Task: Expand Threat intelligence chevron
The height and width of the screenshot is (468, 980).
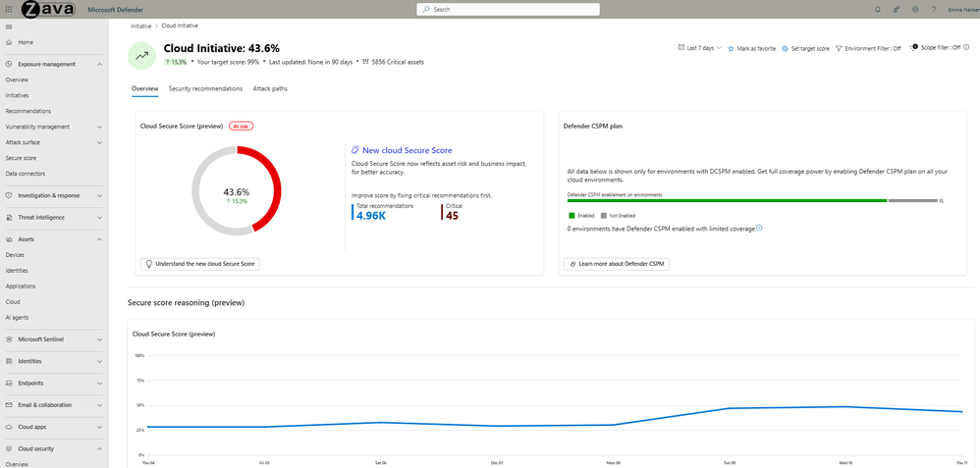Action: pos(100,218)
